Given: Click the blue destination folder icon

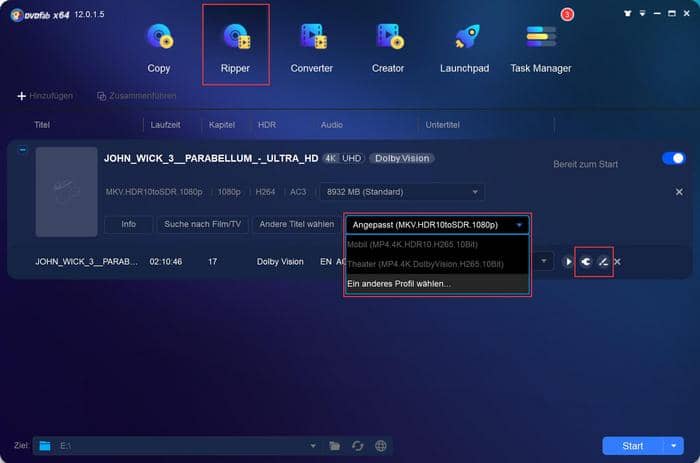Looking at the screenshot, I should [x=45, y=446].
